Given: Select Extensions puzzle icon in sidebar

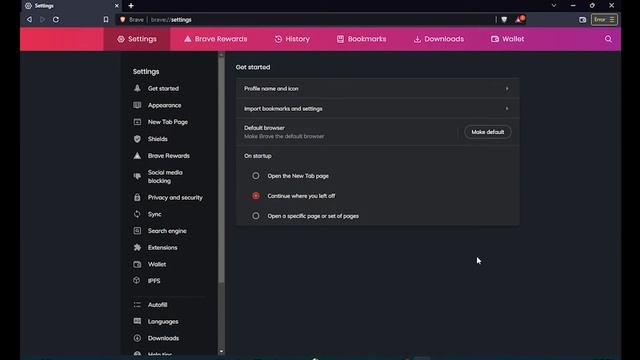Looking at the screenshot, I should (137, 247).
